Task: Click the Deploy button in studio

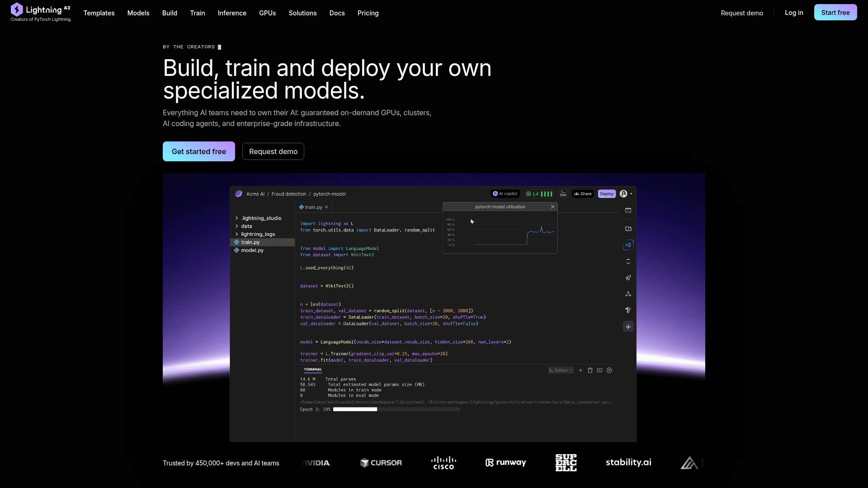Action: (x=607, y=194)
